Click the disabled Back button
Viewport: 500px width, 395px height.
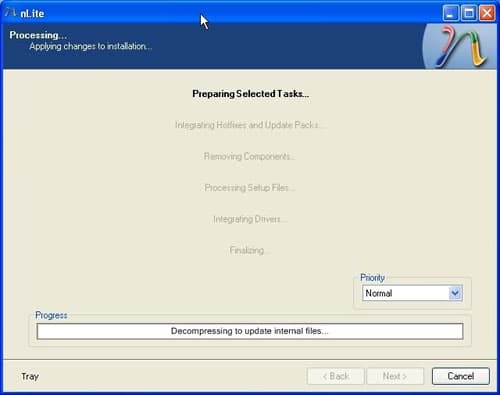[336, 376]
